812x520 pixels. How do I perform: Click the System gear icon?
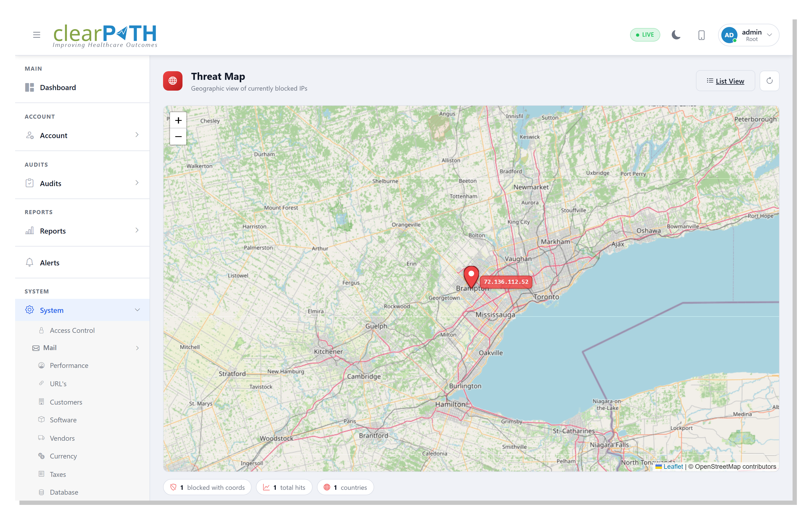[29, 310]
